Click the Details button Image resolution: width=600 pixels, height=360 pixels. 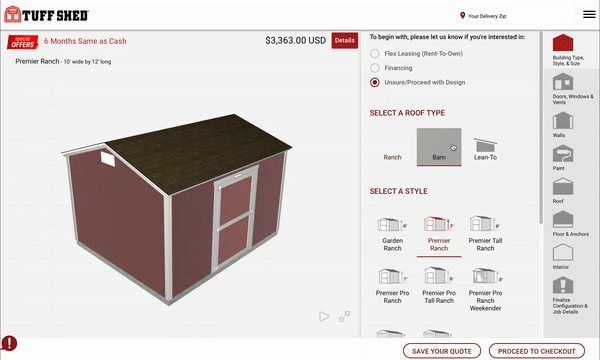tap(345, 40)
